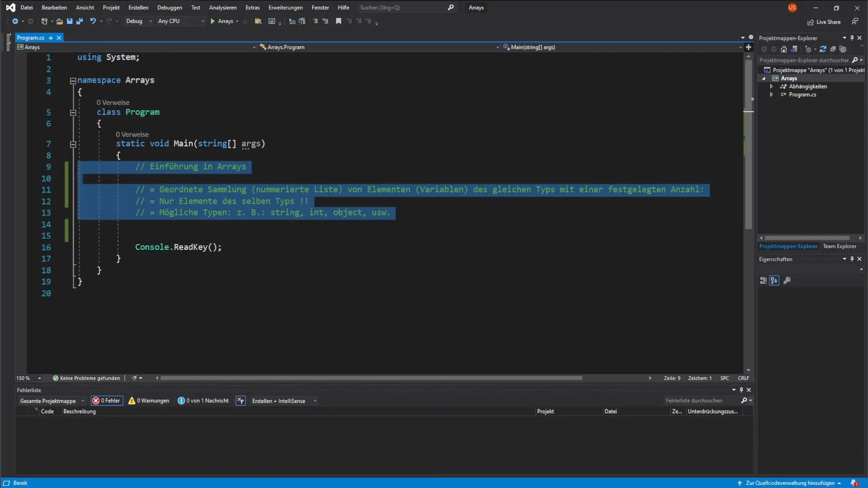Viewport: 868px width, 488px height.
Task: Click the Save All multiple disks icon
Action: click(x=80, y=21)
